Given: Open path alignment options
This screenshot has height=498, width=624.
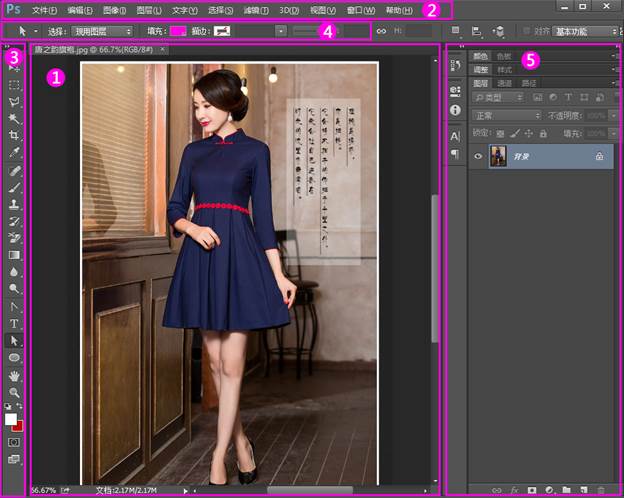Looking at the screenshot, I should click(476, 31).
